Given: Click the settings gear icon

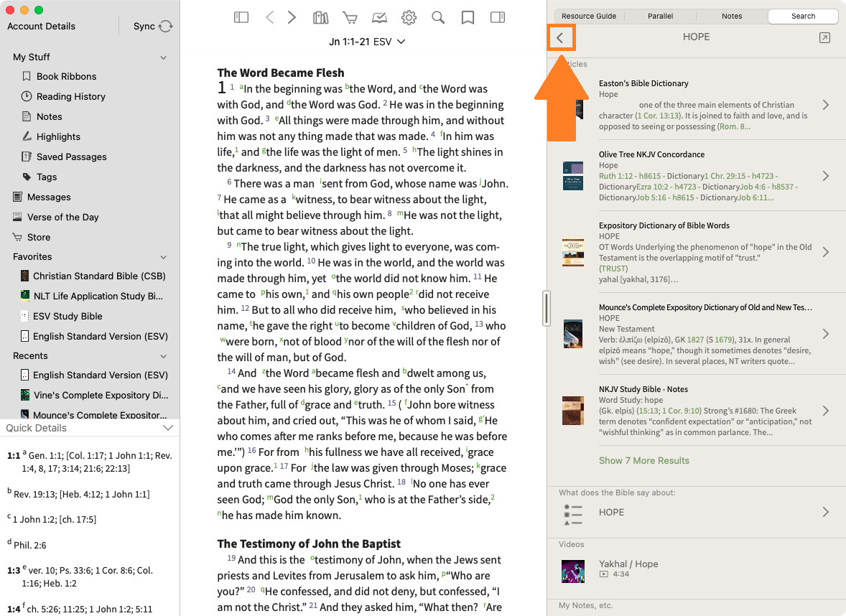Looking at the screenshot, I should pos(409,18).
